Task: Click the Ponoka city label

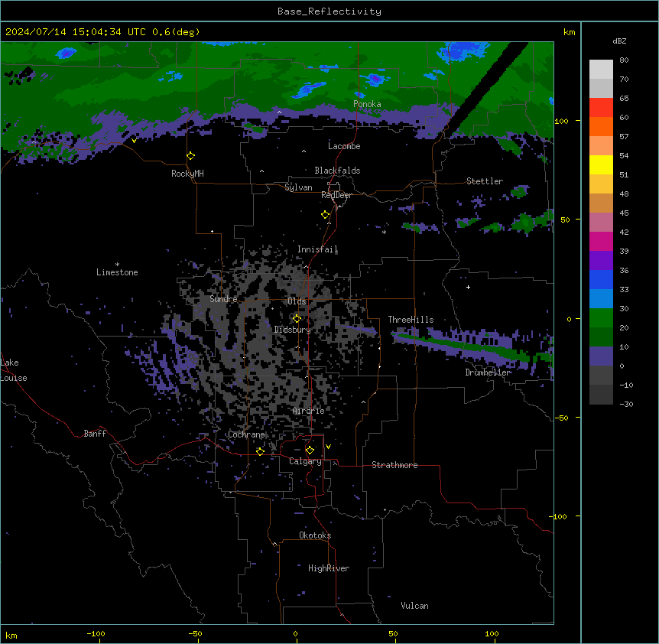Action: click(x=367, y=104)
